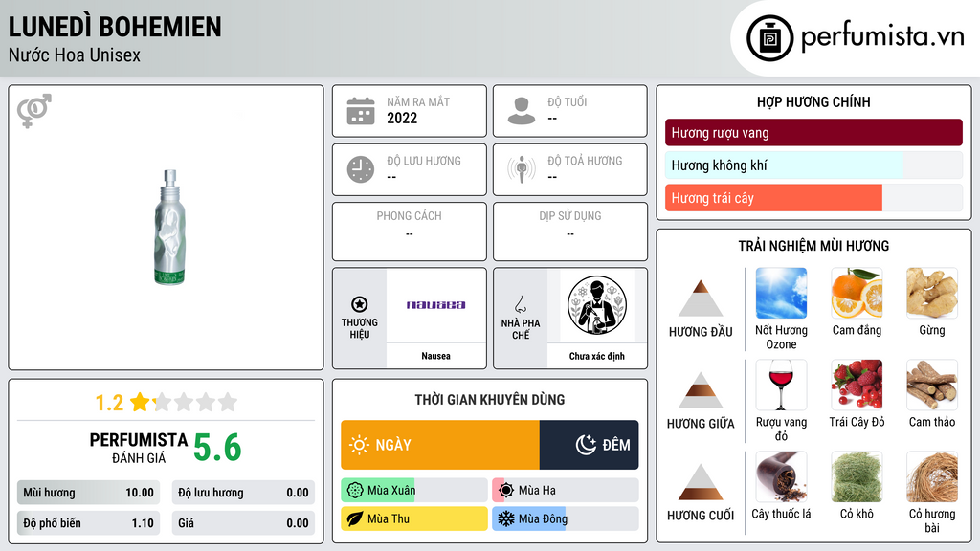Click the Trải Nghiệm Mùi Hương heading
Screen dimensions: 980x551
coord(813,246)
